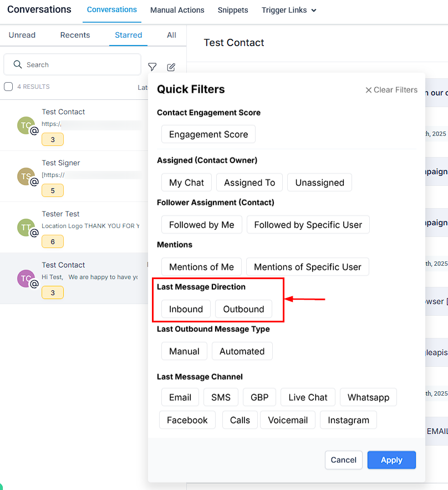Select the Automated outbound message type
The image size is (448, 490).
pyautogui.click(x=242, y=351)
